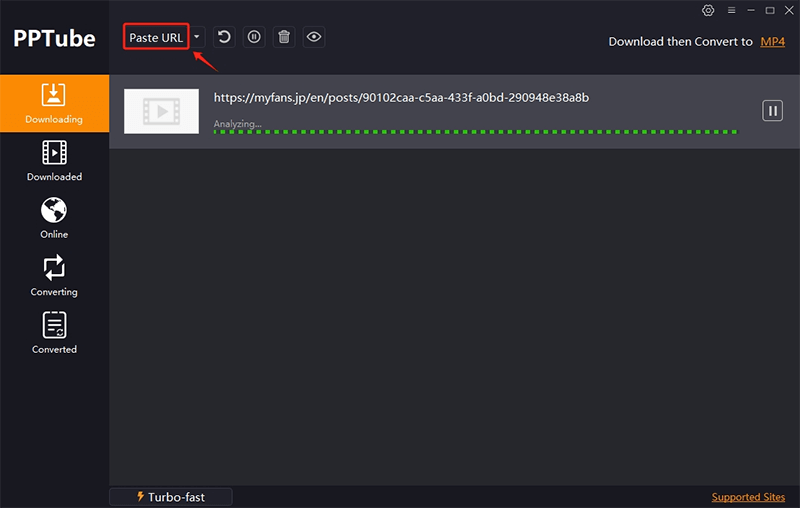Open the Supported Sites link
800x508 pixels.
coord(749,497)
